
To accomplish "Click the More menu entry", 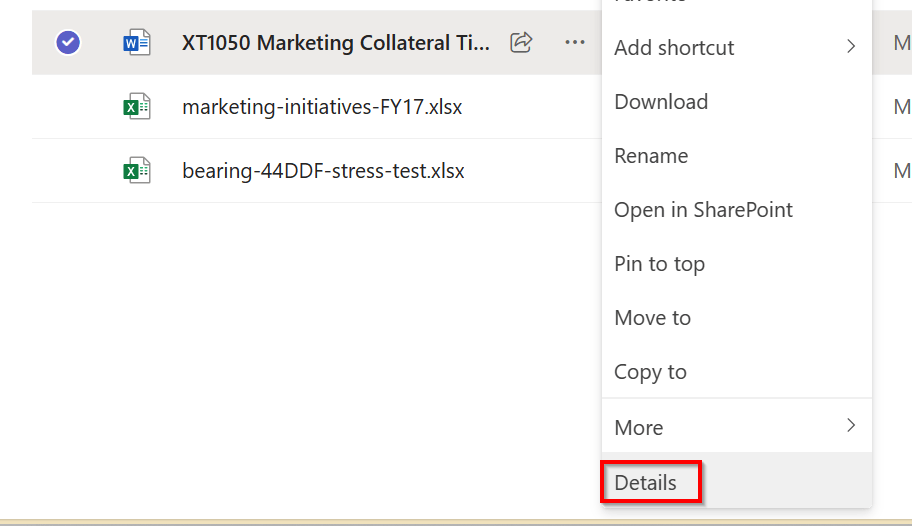I will (x=639, y=427).
